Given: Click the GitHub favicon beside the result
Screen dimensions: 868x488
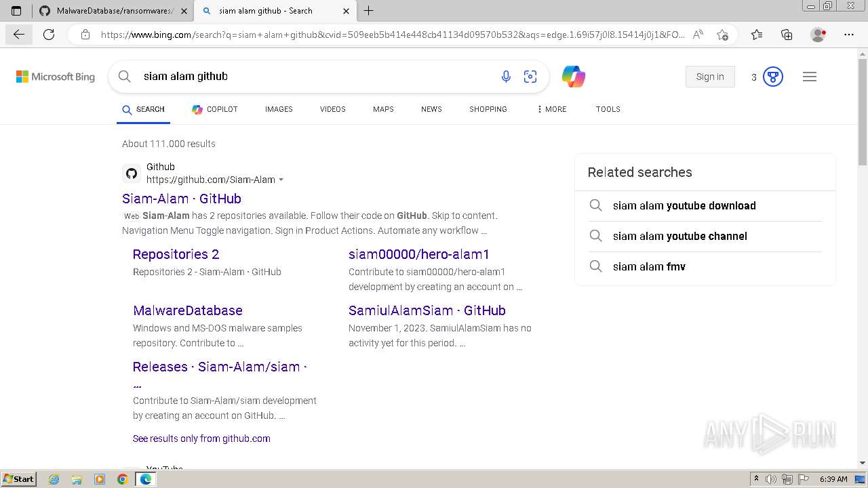Looking at the screenshot, I should [x=132, y=174].
